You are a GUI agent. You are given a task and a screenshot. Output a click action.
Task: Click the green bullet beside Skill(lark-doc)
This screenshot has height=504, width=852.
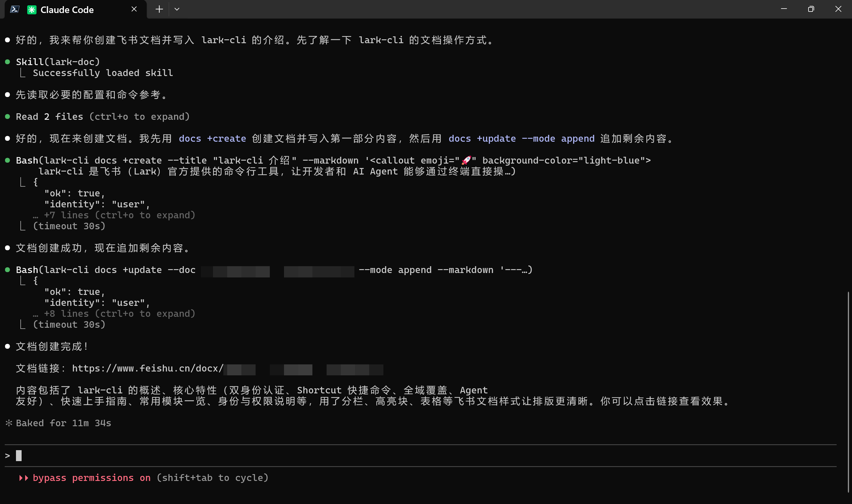pos(7,62)
